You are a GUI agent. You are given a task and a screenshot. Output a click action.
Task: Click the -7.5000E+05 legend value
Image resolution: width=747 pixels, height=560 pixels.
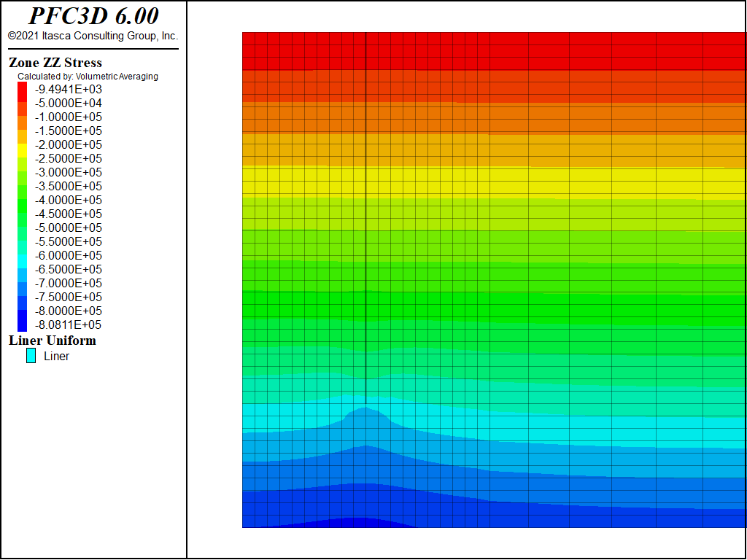(x=68, y=297)
